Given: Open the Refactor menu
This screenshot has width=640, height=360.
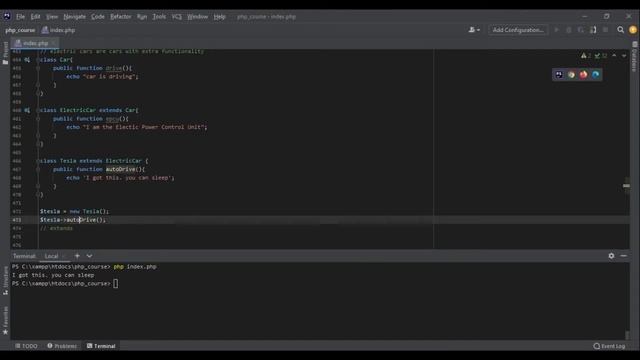Looking at the screenshot, I should click(121, 17).
